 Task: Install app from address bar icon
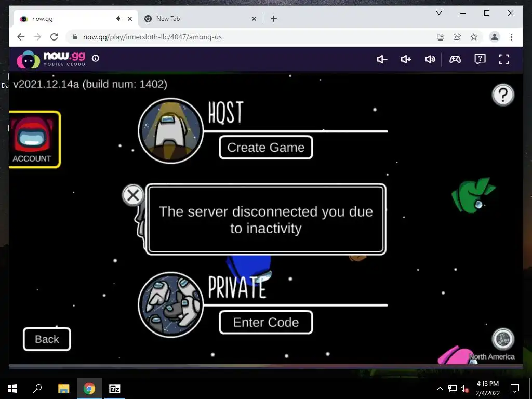pyautogui.click(x=441, y=37)
